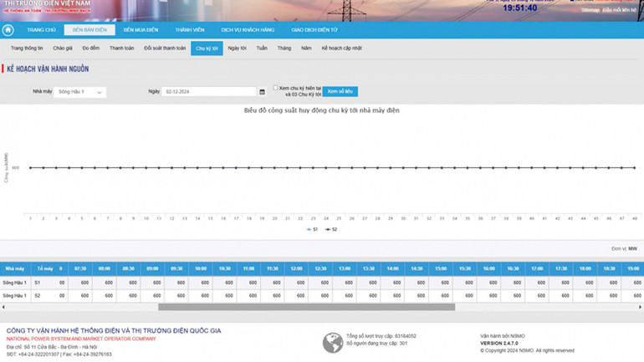This screenshot has height=362, width=644.
Task: Open the 'Đổi soát thanh toán' tab
Action: click(x=165, y=48)
